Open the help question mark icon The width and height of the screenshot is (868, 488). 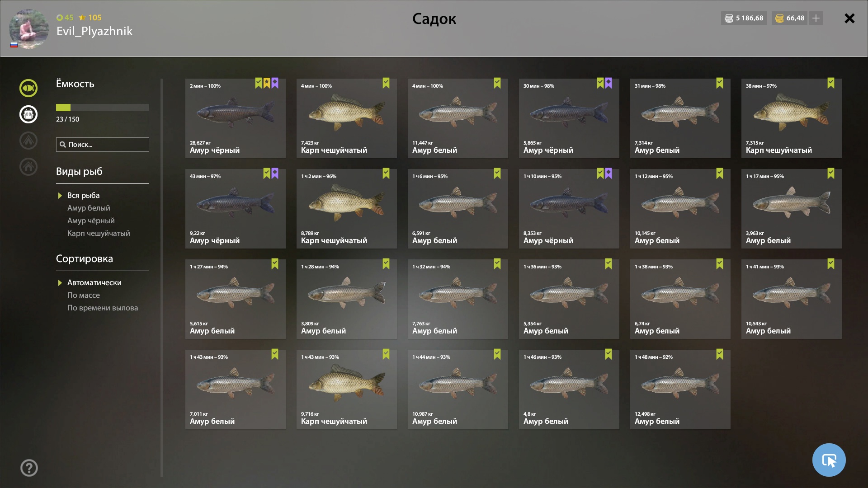click(29, 468)
